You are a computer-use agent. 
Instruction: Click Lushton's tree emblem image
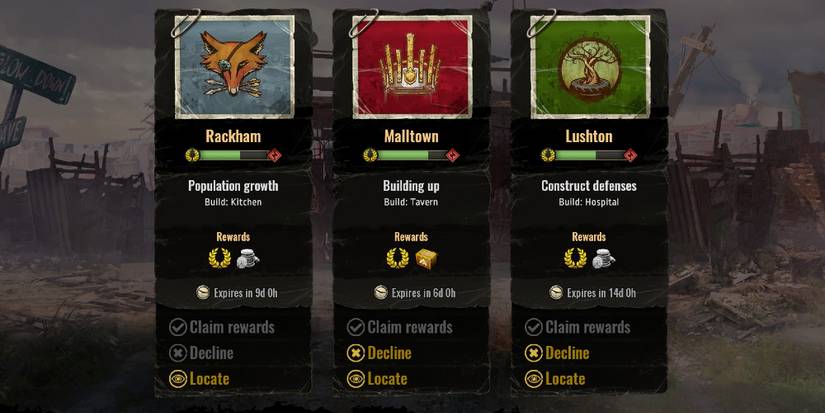pyautogui.click(x=590, y=66)
